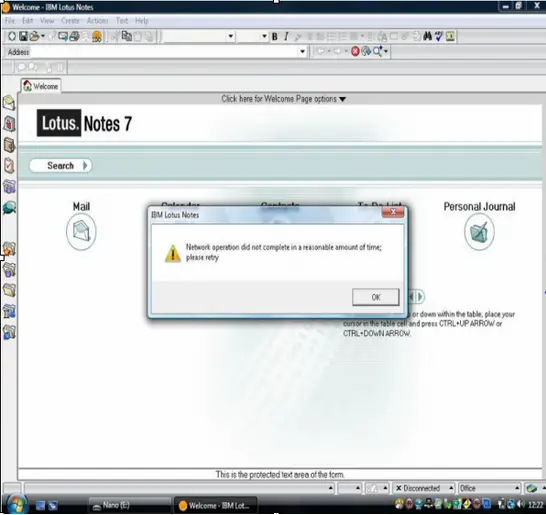The height and width of the screenshot is (515, 546).
Task: Open the font size dropdown
Action: point(264,36)
